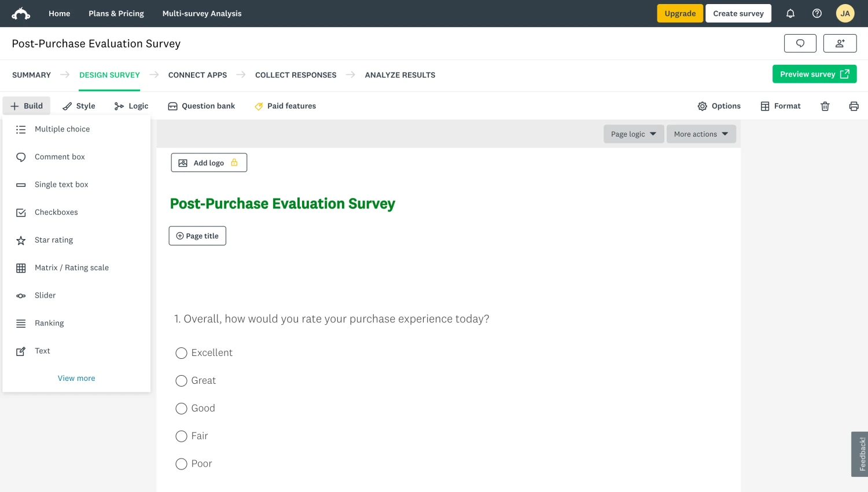Expand the More actions dropdown
This screenshot has height=492, width=868.
pyautogui.click(x=701, y=134)
